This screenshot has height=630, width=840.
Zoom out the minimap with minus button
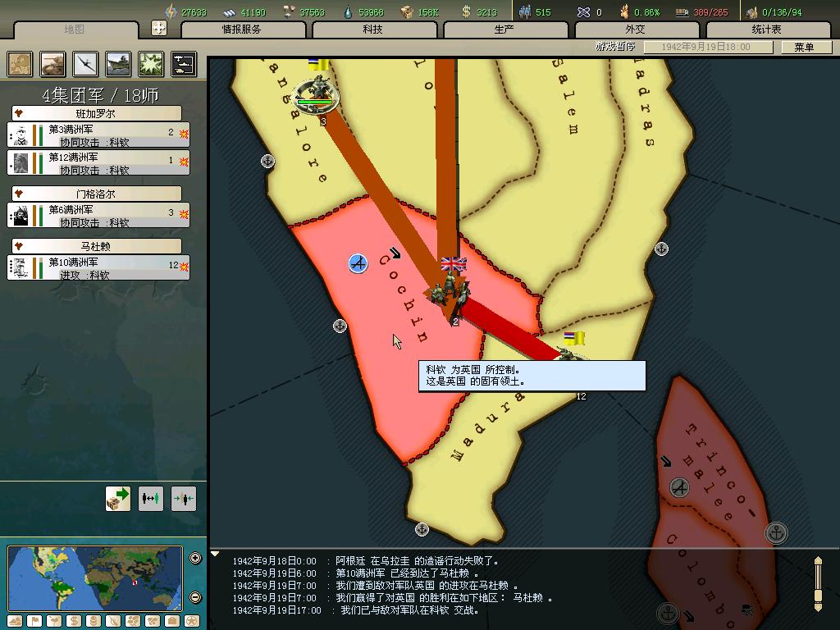(195, 597)
